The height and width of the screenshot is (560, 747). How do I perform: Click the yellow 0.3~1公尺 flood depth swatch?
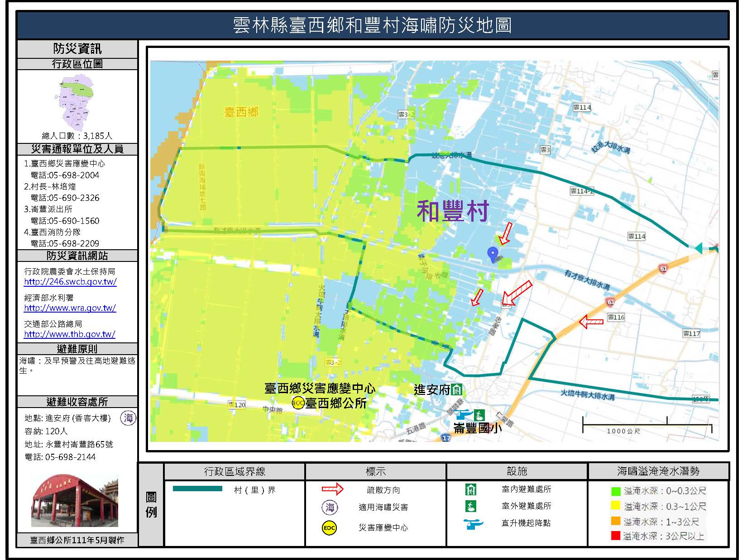pos(616,506)
